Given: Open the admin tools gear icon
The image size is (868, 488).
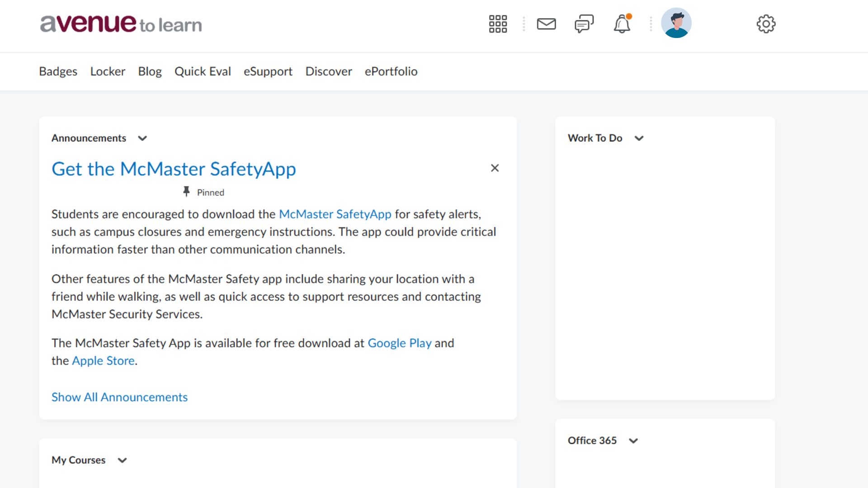Looking at the screenshot, I should (766, 24).
